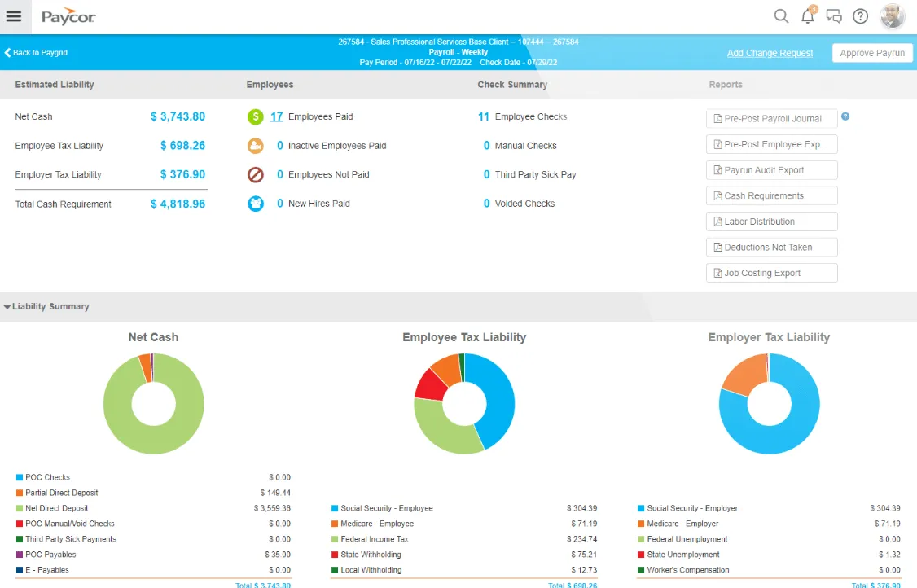Image resolution: width=917 pixels, height=588 pixels.
Task: Open Cash Requirements report
Action: (x=771, y=195)
